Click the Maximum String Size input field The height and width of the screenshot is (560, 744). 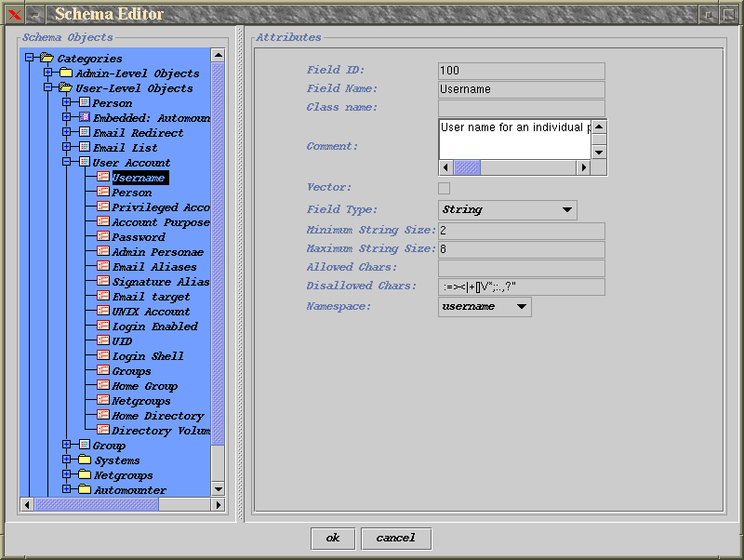pyautogui.click(x=521, y=249)
